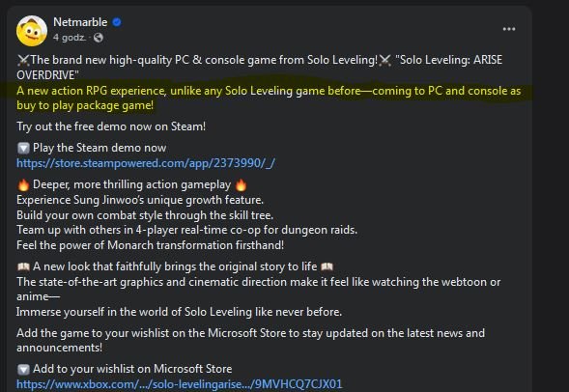The height and width of the screenshot is (392, 569).
Task: Click the down-arrow emoji beside 'Play the Steam demo now'
Action: coord(23,148)
